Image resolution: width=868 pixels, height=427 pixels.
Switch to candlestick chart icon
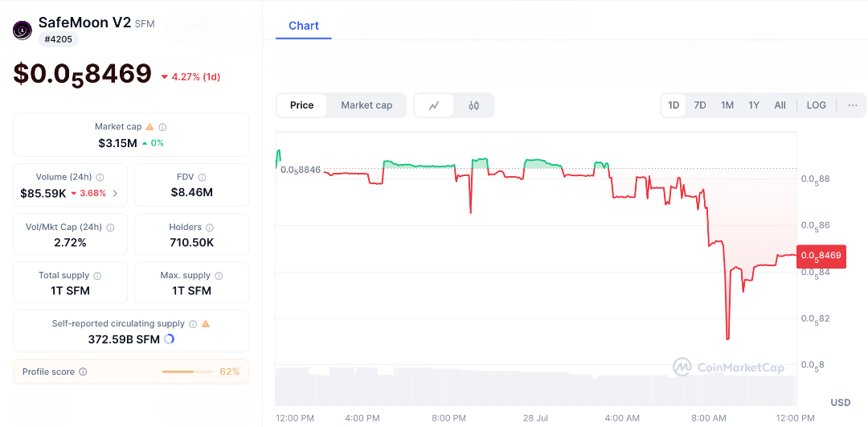pos(473,105)
